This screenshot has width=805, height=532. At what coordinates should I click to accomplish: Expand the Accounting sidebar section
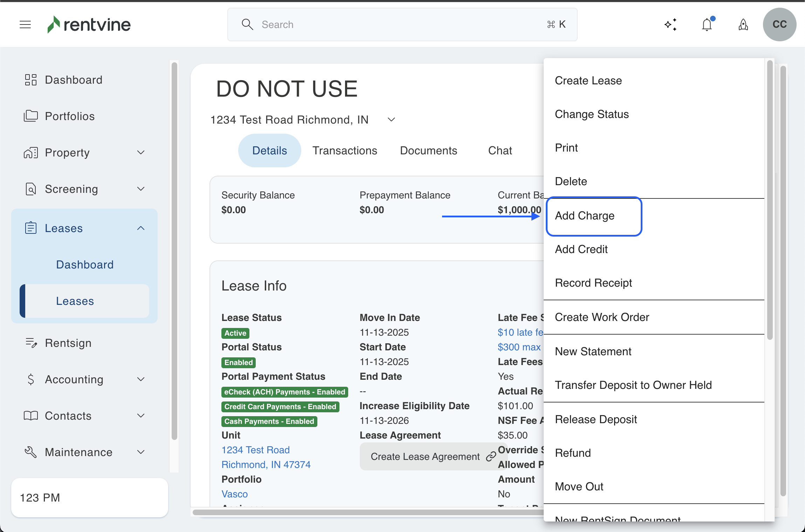(x=141, y=379)
